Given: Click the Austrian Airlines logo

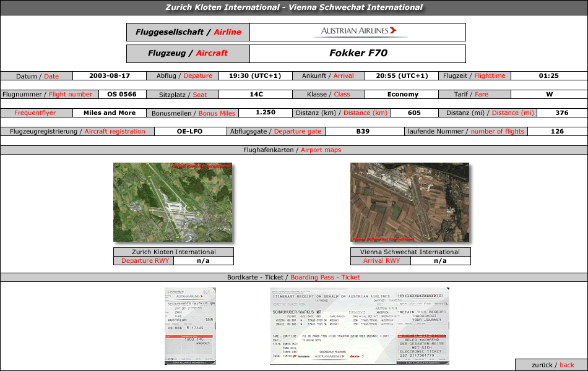Looking at the screenshot, I should coord(358,32).
